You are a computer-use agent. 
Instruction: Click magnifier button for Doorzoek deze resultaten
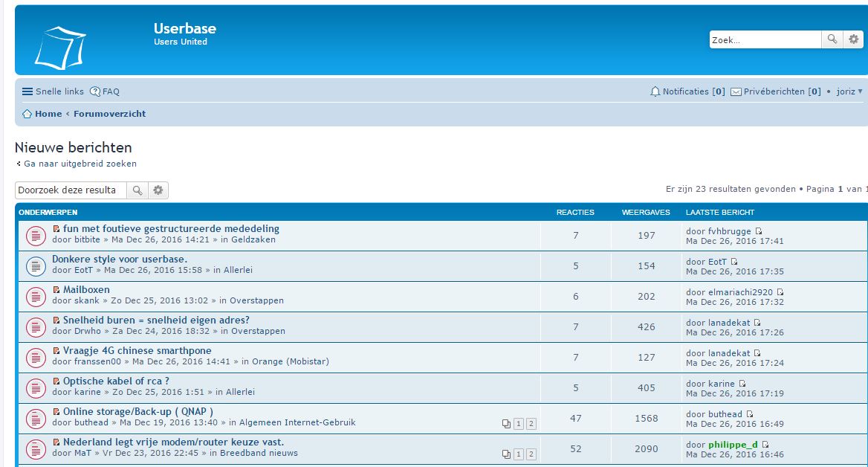tap(137, 190)
